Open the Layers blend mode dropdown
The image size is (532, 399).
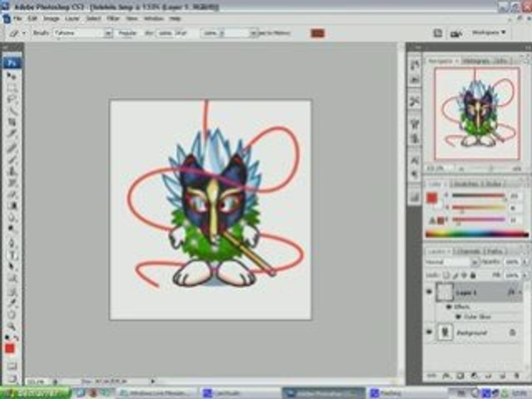452,262
